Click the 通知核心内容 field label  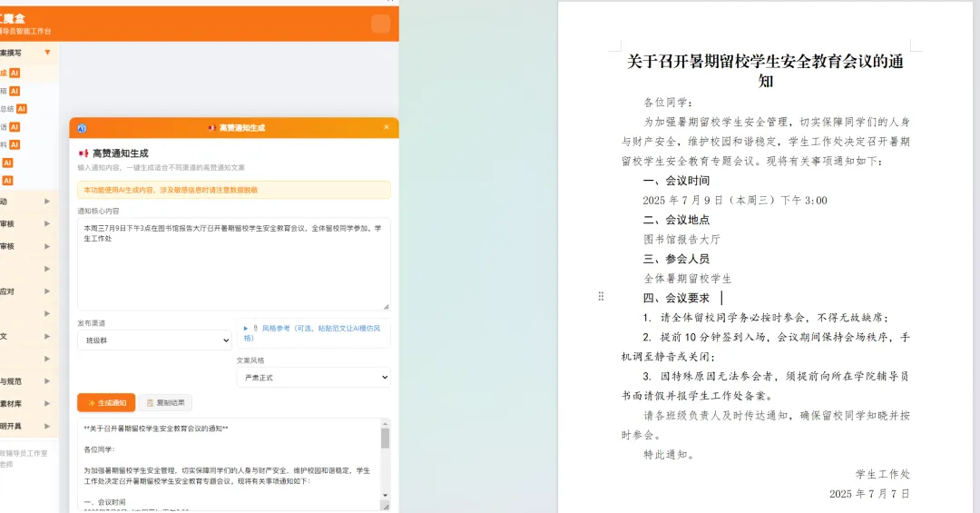[98, 211]
